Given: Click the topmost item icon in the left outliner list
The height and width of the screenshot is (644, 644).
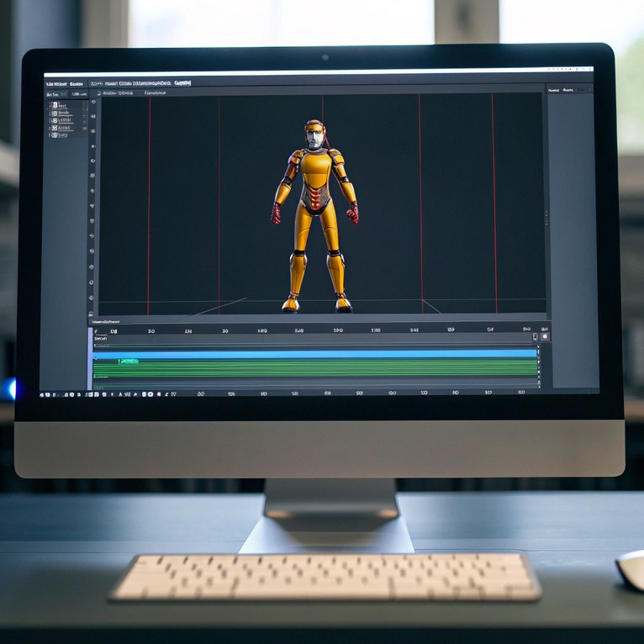Looking at the screenshot, I should (x=55, y=105).
